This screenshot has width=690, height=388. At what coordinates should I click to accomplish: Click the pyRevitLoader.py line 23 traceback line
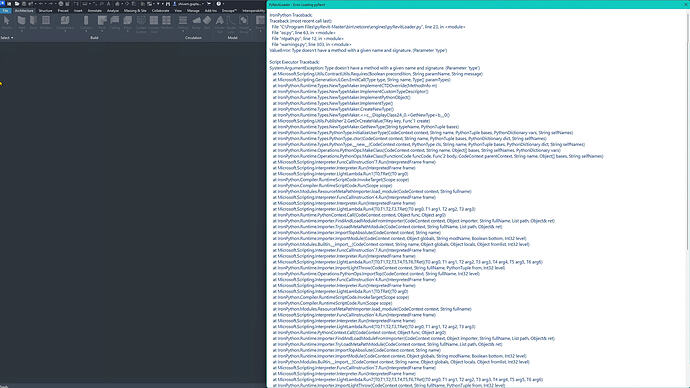[x=368, y=27]
